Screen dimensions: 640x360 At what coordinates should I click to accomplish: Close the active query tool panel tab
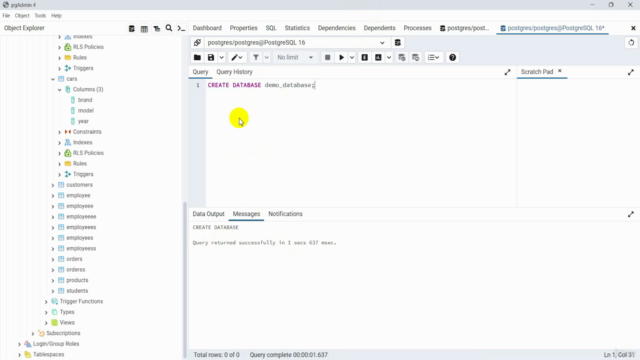633,28
